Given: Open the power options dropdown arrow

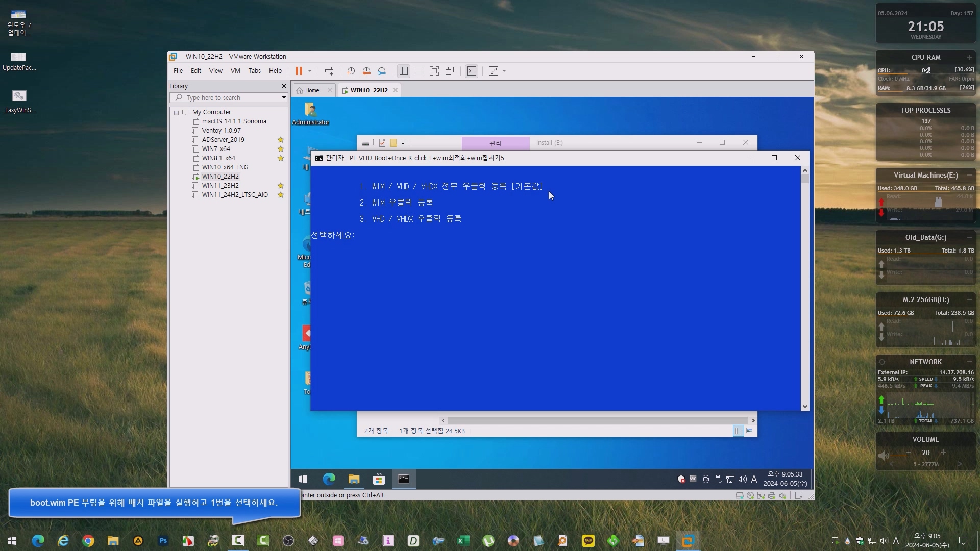Looking at the screenshot, I should 310,71.
